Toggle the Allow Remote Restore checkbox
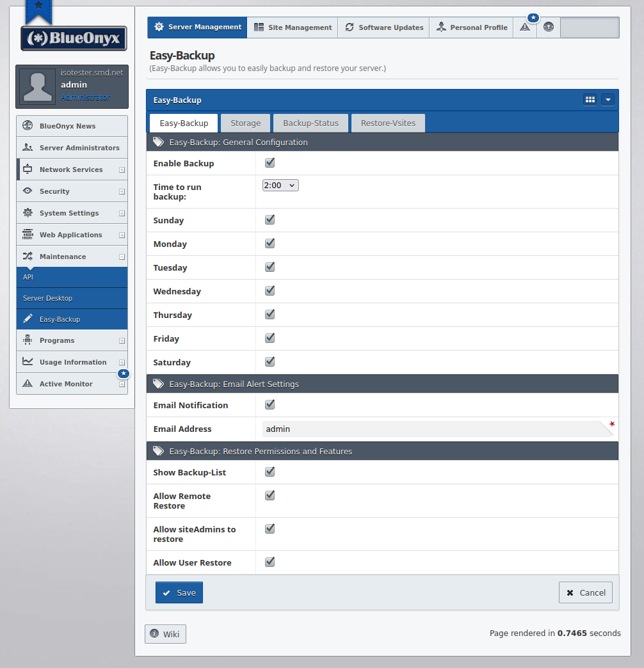The image size is (644, 668). coord(270,495)
